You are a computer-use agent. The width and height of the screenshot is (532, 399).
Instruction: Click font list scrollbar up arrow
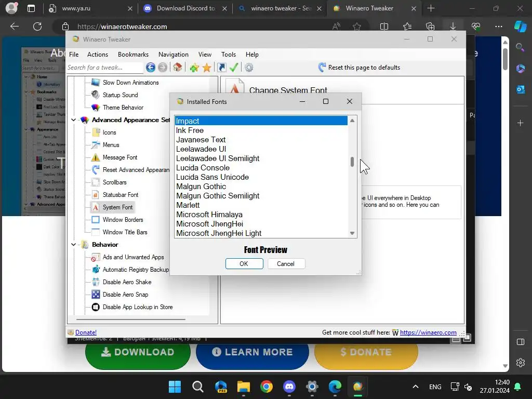(352, 121)
